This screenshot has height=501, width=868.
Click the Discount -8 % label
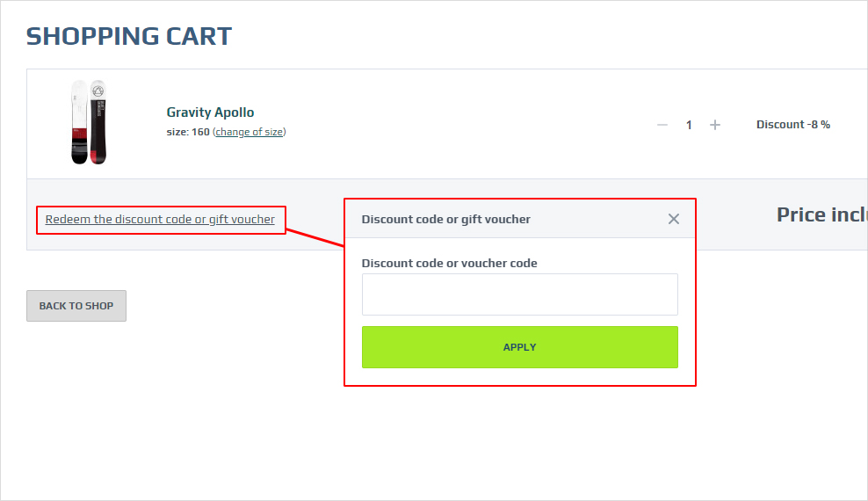point(793,125)
